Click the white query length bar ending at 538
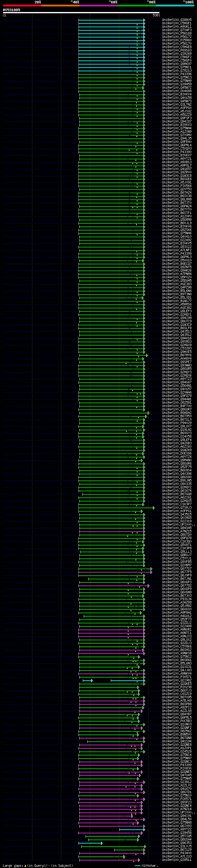This screenshot has height=868, width=197. point(81,13)
